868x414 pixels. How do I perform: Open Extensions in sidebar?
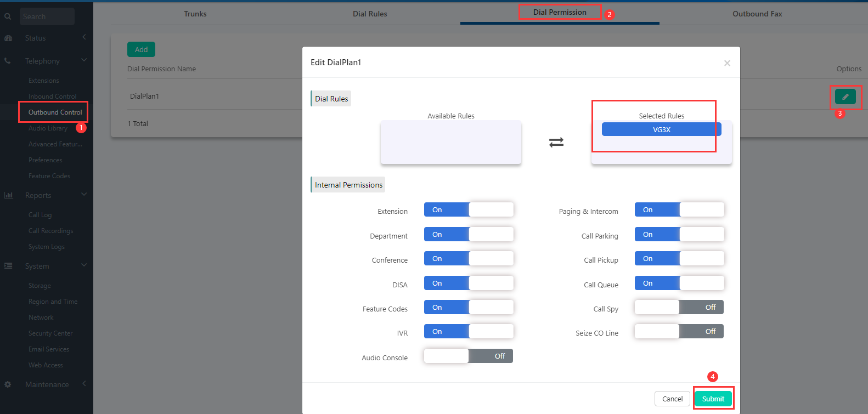pos(44,81)
